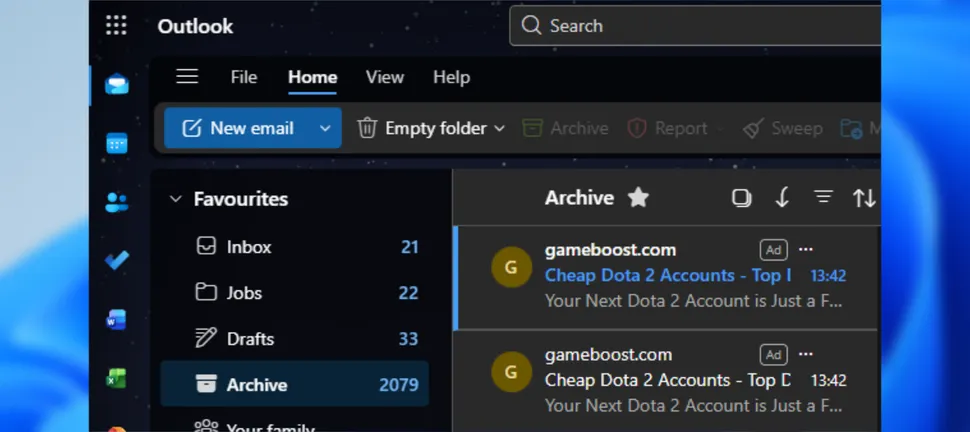Switch to the View tab
Viewport: 970px width, 432px height.
click(x=385, y=77)
